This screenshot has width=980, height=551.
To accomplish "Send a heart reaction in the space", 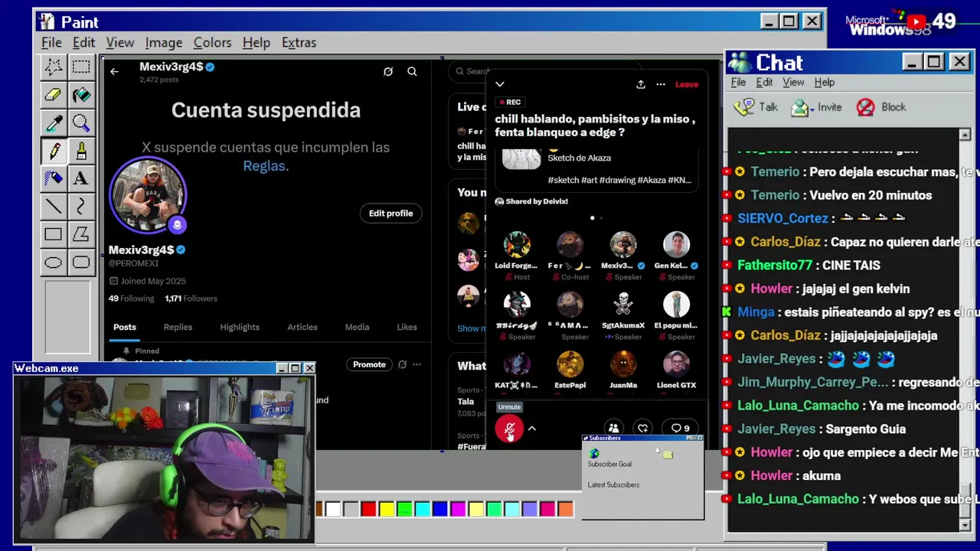I will pyautogui.click(x=643, y=429).
